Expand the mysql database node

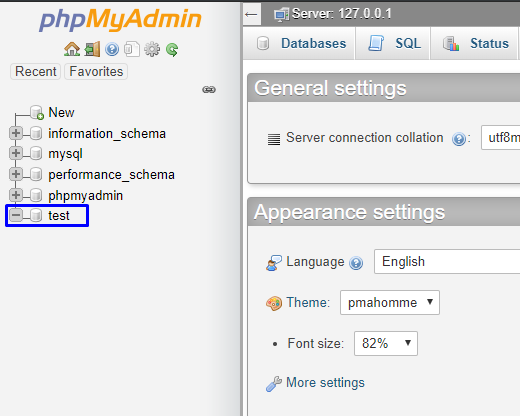click(15, 153)
